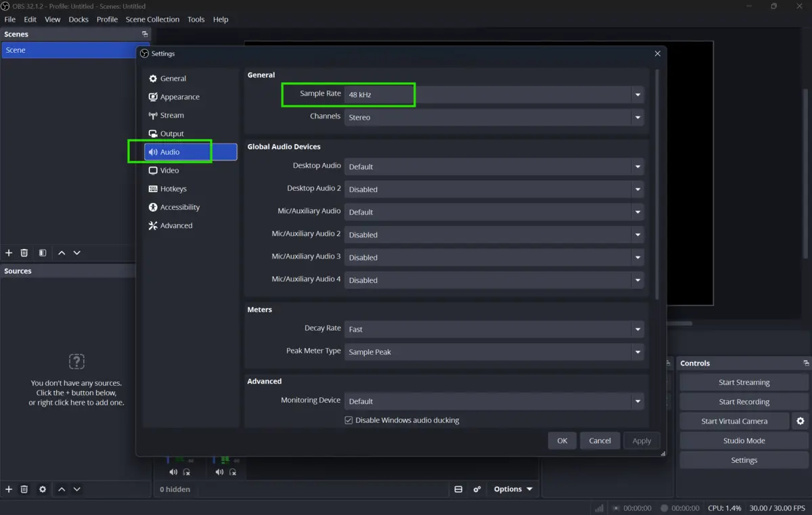The height and width of the screenshot is (515, 812).
Task: Open the Mic/Auxiliary Audio 4 dropdown
Action: pos(494,280)
